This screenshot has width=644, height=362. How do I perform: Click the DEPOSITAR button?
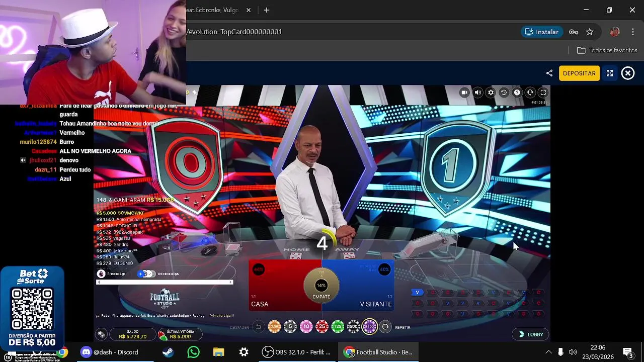(579, 73)
